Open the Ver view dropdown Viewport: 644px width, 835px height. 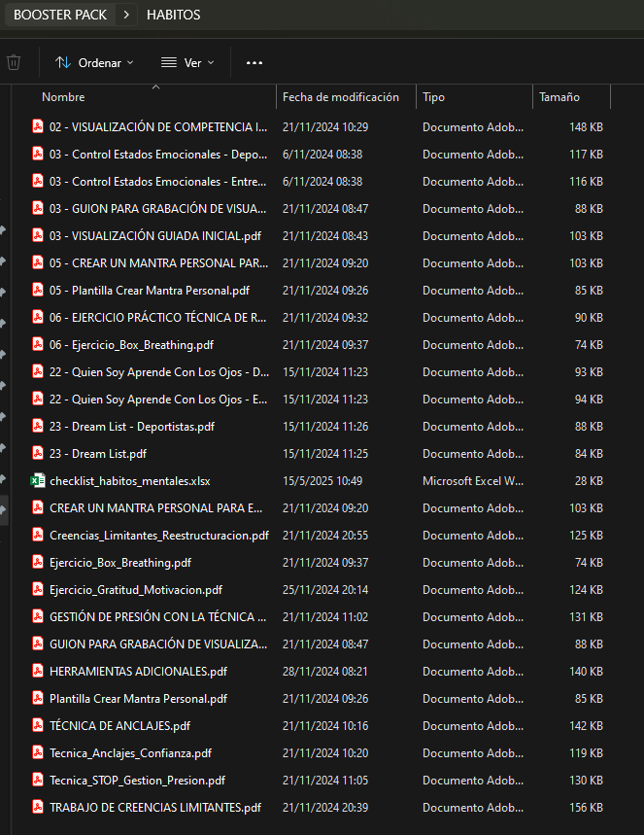coord(187,63)
